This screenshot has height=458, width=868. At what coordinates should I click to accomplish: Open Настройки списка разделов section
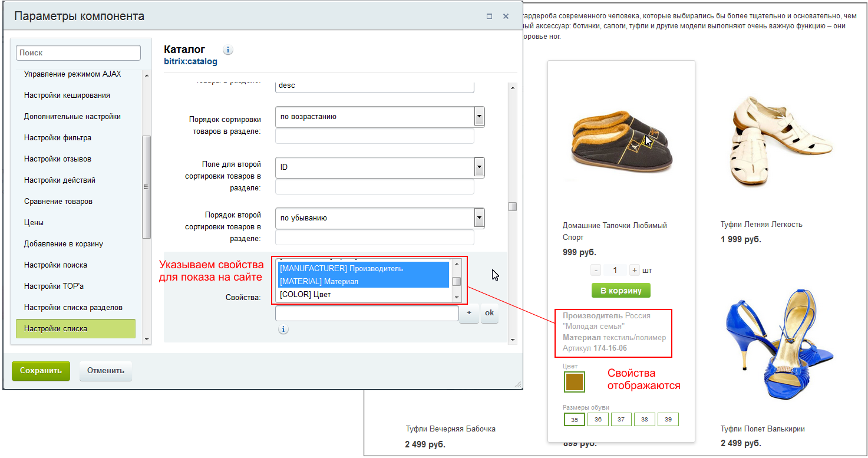pyautogui.click(x=73, y=307)
